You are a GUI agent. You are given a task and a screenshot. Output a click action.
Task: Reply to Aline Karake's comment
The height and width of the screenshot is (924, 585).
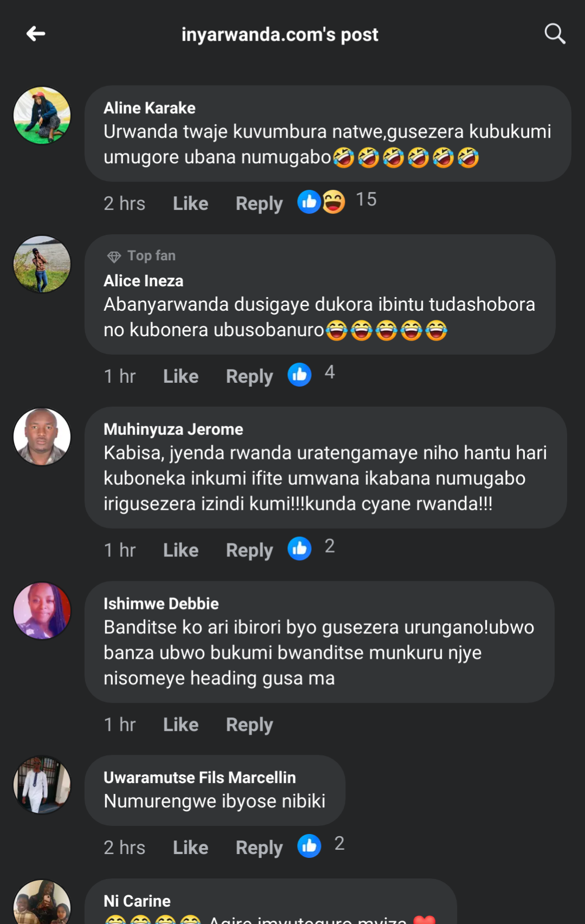pyautogui.click(x=259, y=204)
